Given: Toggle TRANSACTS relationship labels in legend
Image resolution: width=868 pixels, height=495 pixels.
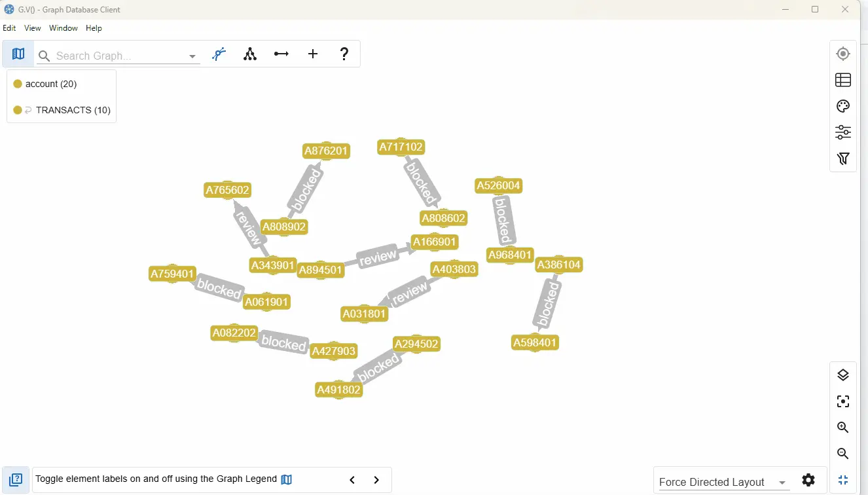Looking at the screenshot, I should pos(70,110).
